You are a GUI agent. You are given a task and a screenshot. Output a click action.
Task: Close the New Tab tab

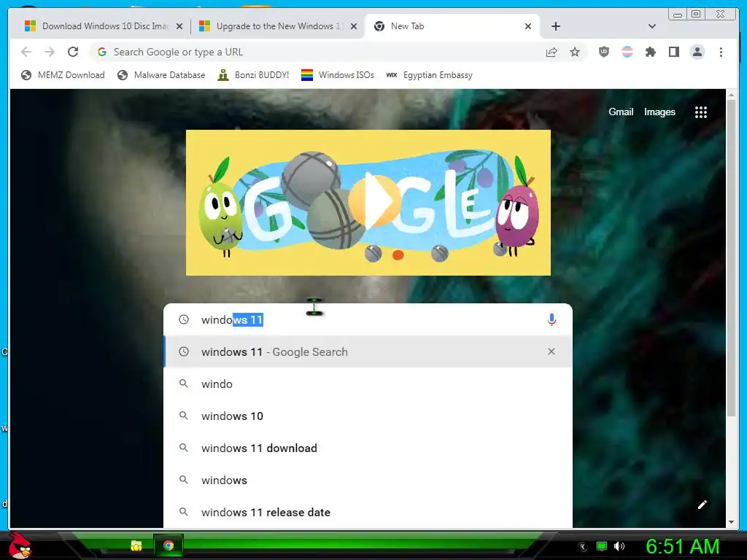528,26
